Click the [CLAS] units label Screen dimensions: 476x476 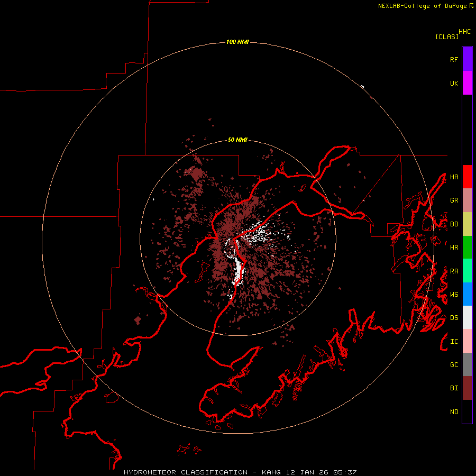447,36
